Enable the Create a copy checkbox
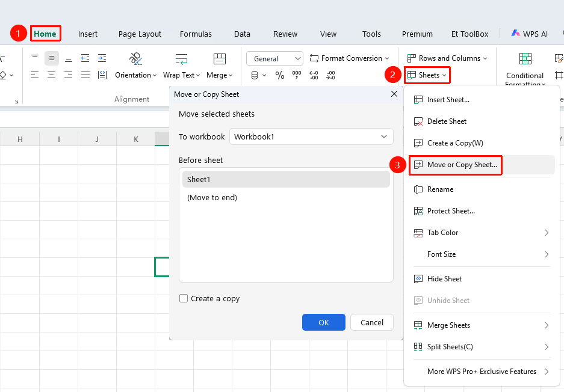This screenshot has height=392, width=564. pyautogui.click(x=184, y=298)
